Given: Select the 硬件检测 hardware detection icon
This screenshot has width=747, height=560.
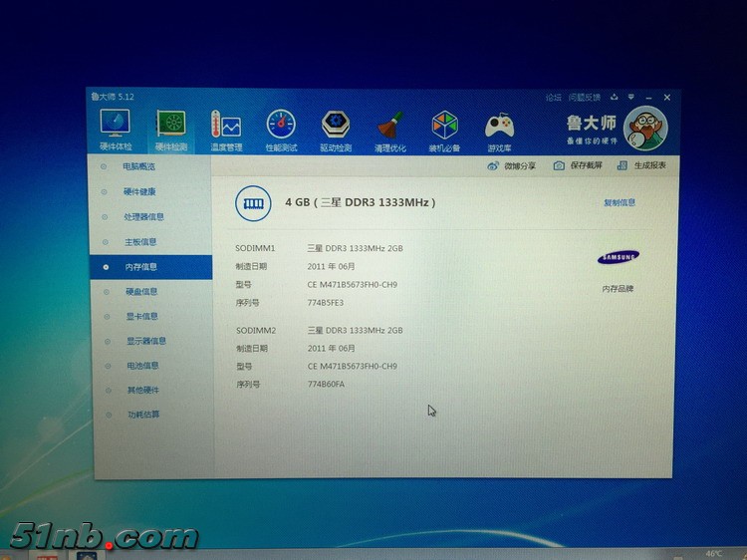Looking at the screenshot, I should click(171, 126).
